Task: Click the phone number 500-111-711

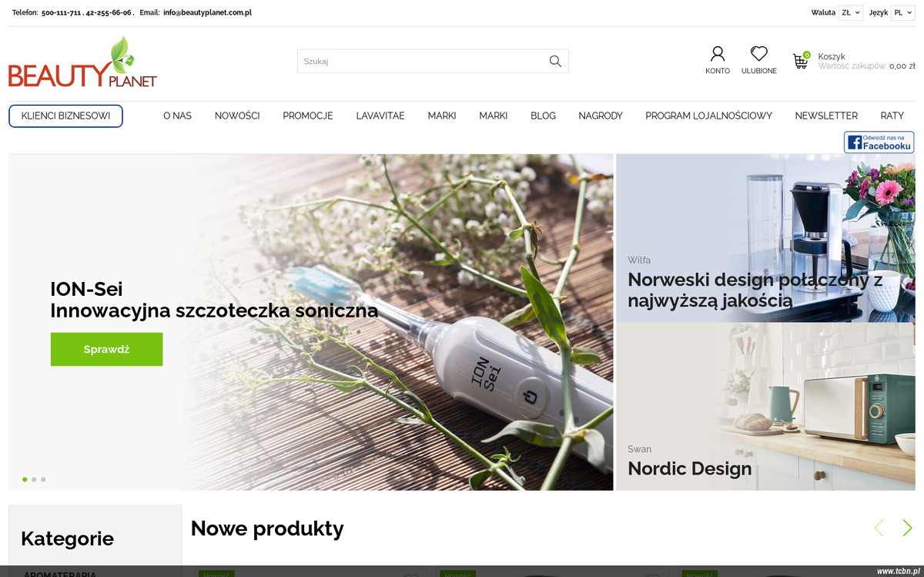Action: click(x=62, y=12)
